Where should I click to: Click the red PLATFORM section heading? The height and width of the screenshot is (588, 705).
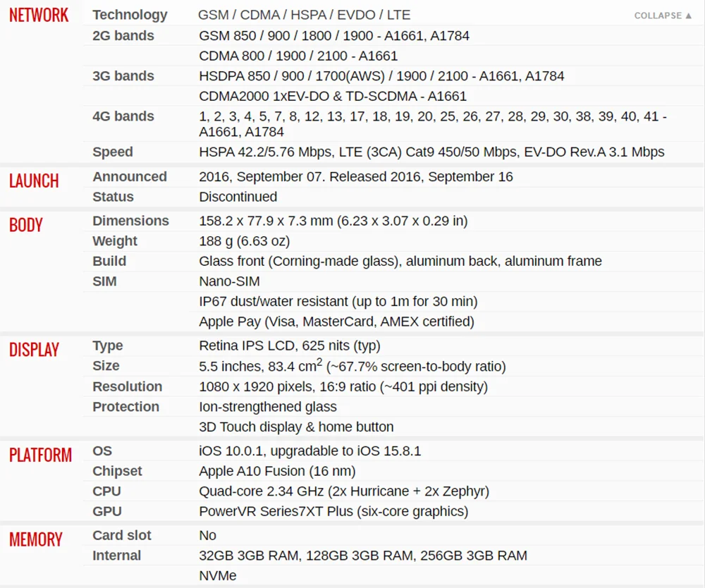tap(40, 455)
